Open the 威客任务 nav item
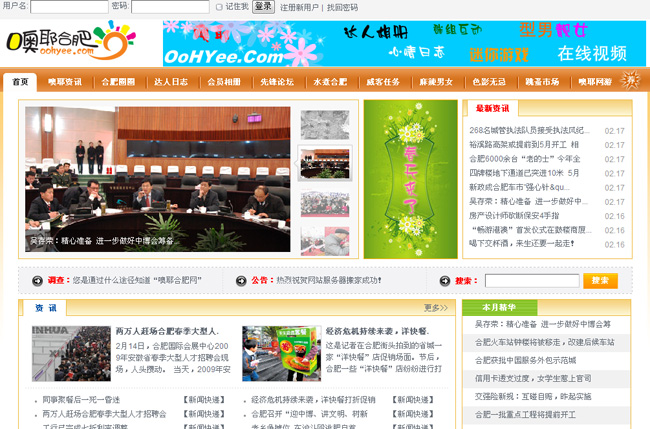The image size is (650, 429). (383, 82)
